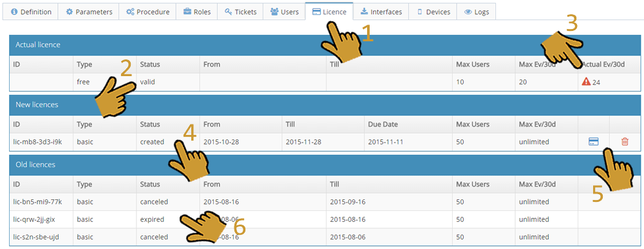Click the eye icon on Logs tab
The width and height of the screenshot is (644, 249).
[468, 12]
